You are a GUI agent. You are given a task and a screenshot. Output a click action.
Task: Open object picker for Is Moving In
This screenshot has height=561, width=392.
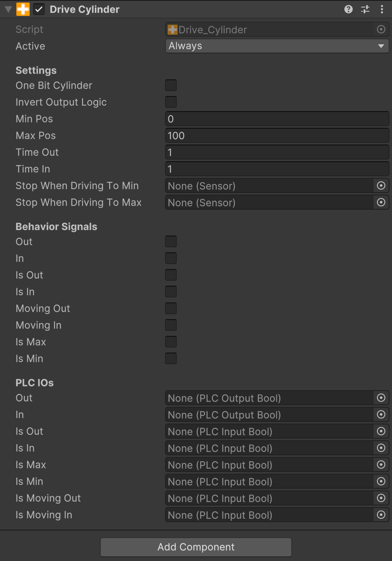coord(381,515)
